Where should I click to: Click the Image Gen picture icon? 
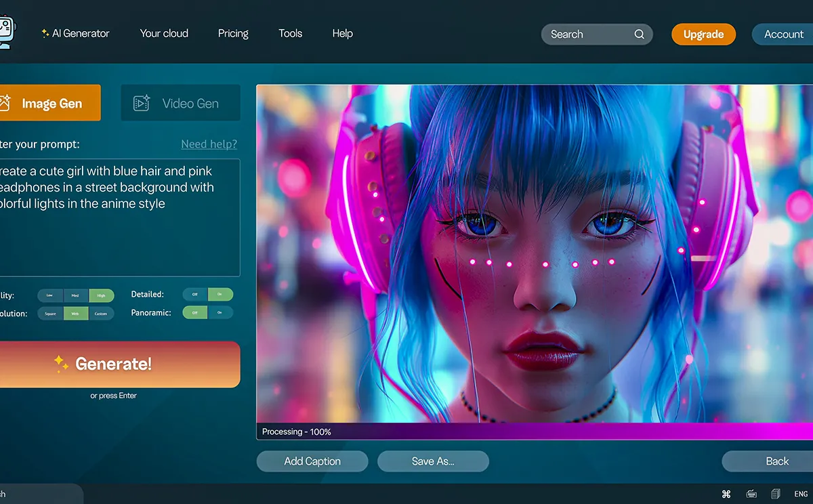click(5, 103)
